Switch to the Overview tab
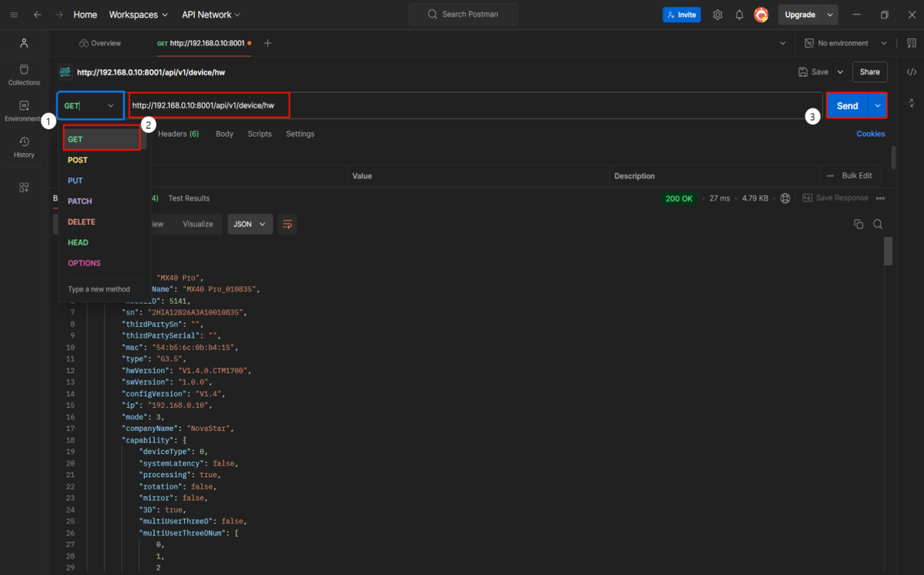 [x=100, y=42]
